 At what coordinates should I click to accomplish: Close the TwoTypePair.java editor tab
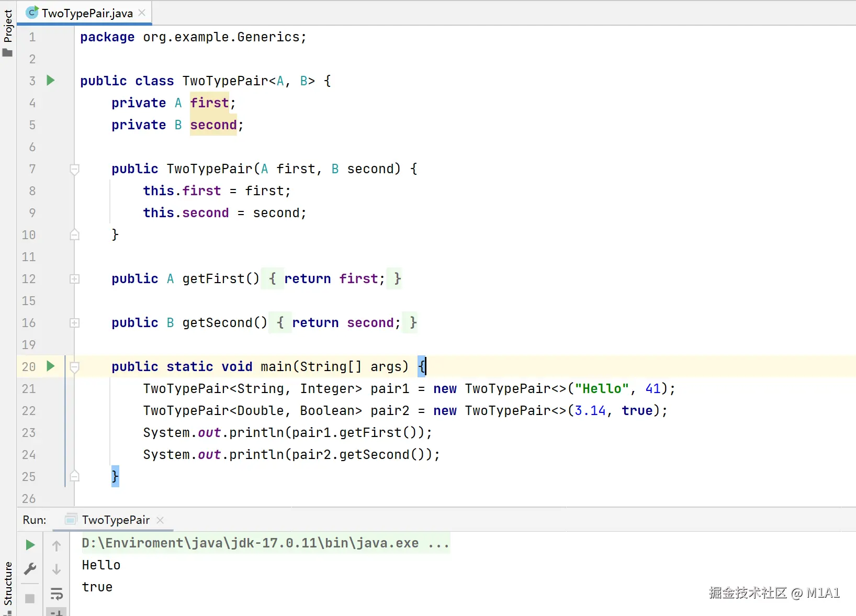[x=142, y=13]
